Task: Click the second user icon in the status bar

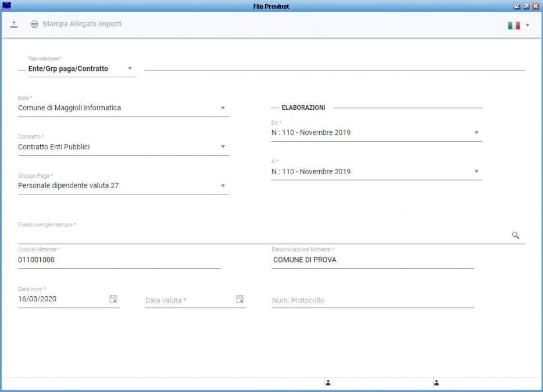Action: click(437, 383)
